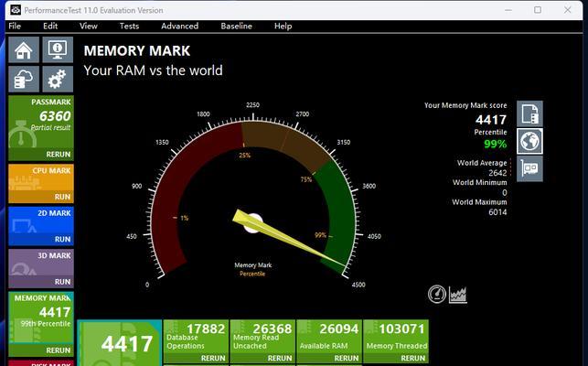Click the cloud database baseline icon

point(24,79)
